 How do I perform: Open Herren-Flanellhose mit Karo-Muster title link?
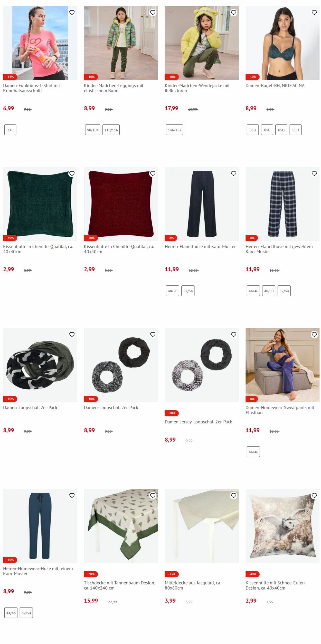pyautogui.click(x=200, y=246)
